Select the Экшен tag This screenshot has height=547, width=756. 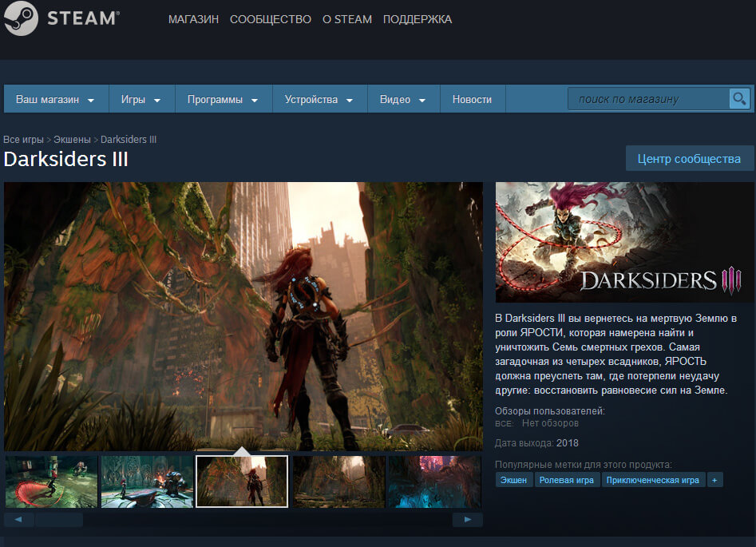(513, 480)
